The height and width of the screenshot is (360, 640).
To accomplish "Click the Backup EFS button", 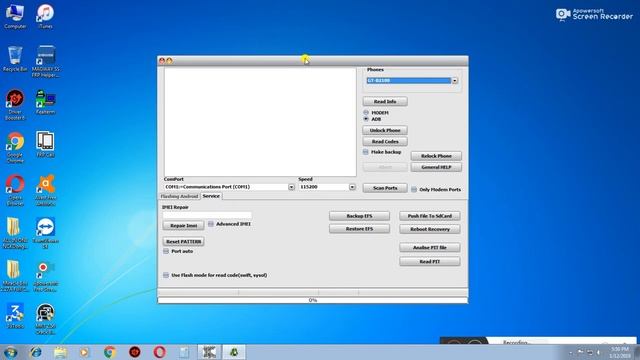I will coord(359,216).
